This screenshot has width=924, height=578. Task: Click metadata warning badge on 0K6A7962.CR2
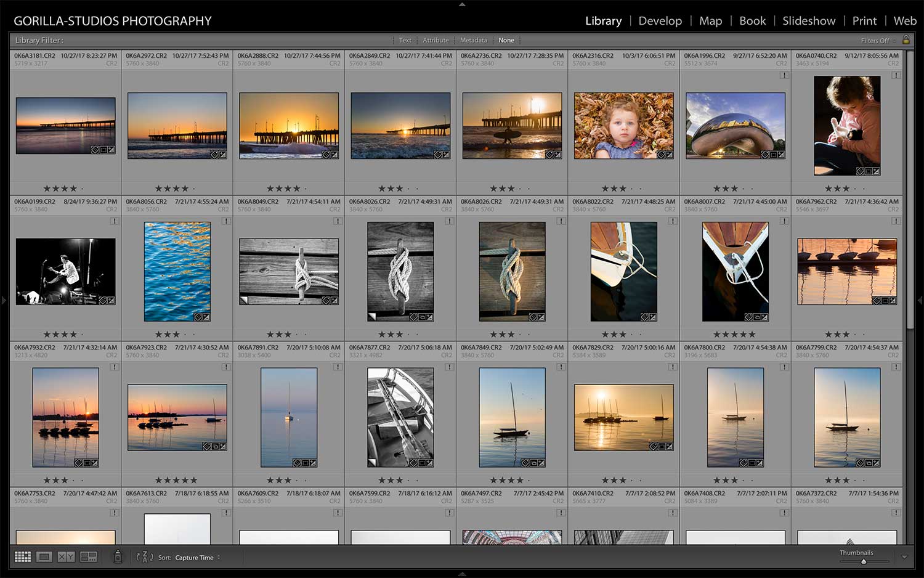896,221
